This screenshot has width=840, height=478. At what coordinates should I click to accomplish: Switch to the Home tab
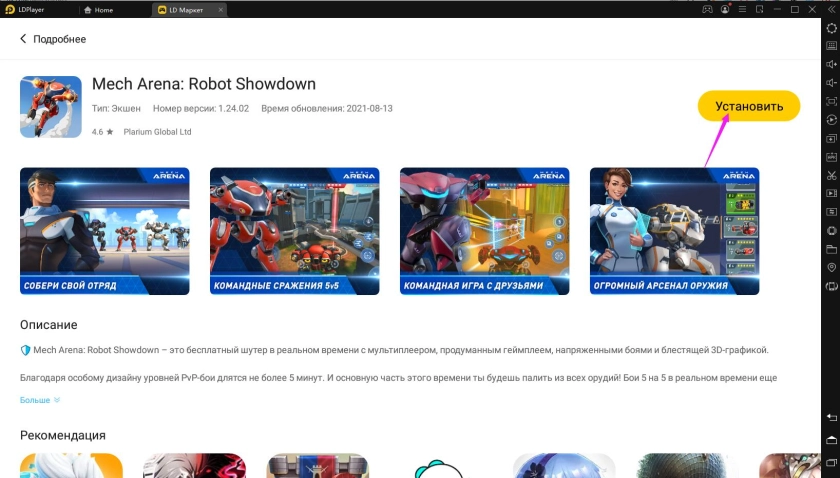99,10
